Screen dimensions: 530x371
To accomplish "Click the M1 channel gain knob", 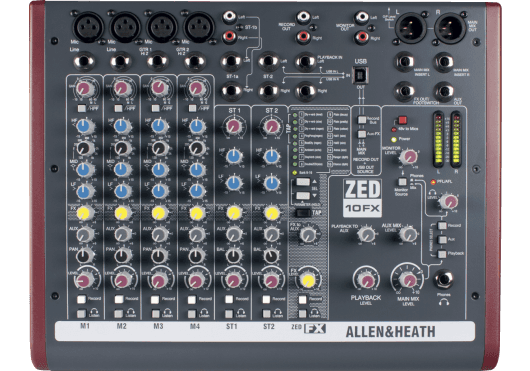I will pos(83,88).
